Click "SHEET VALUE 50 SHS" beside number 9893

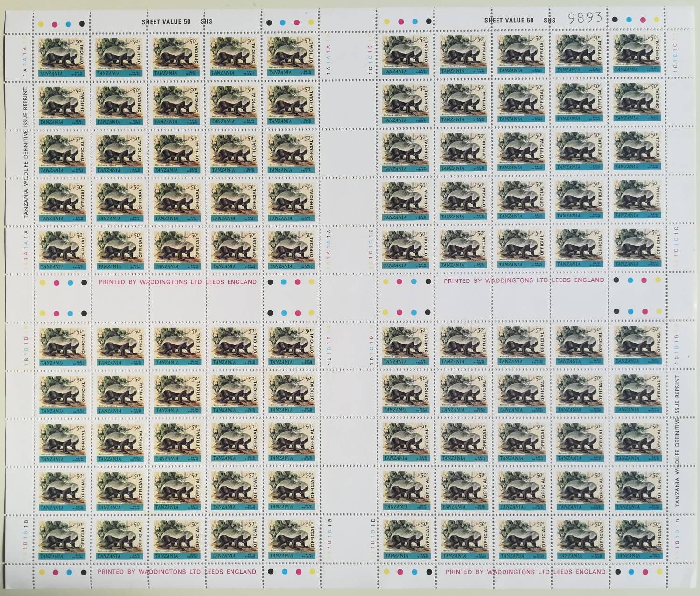520,20
